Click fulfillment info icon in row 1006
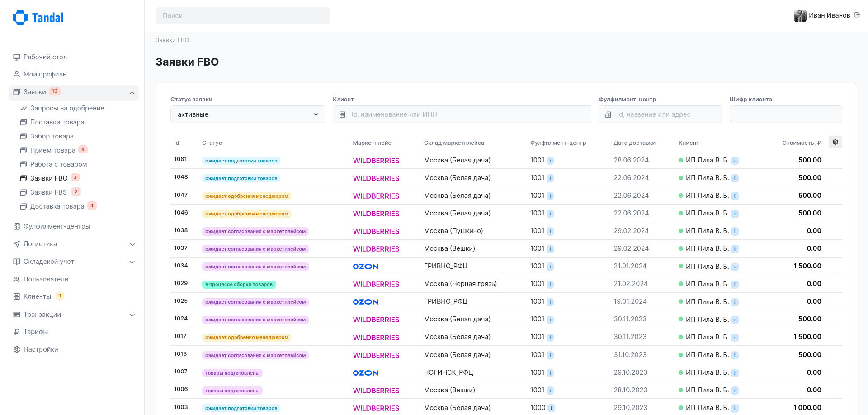The height and width of the screenshot is (415, 868). coord(550,391)
